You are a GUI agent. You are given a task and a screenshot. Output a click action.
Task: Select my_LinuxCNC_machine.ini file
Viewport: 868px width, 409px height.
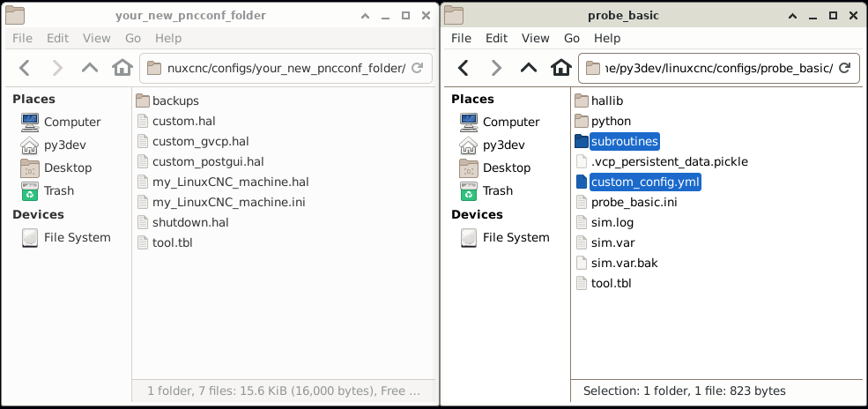point(221,202)
